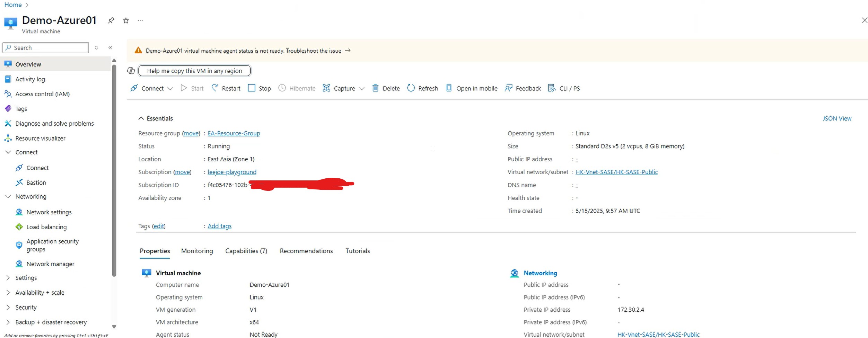Click the Access control (IAM) icon
Viewport: 868px width, 338px height.
[8, 94]
